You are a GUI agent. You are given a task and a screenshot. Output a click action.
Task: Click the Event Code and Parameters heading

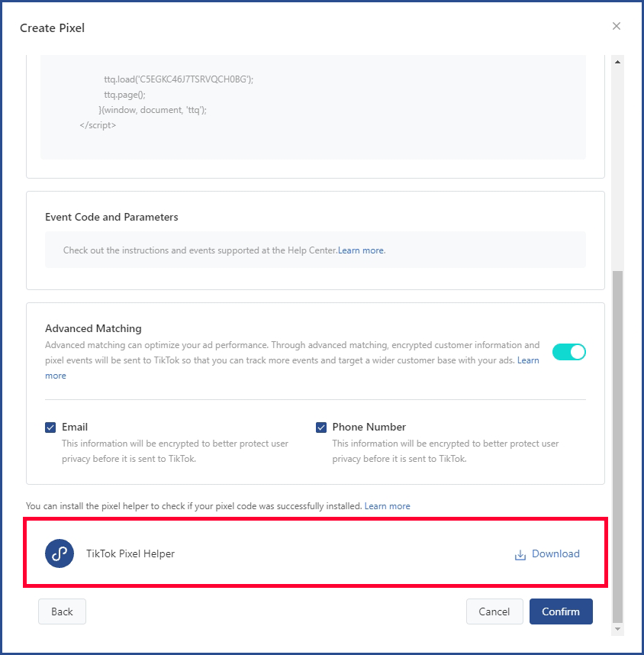(111, 218)
